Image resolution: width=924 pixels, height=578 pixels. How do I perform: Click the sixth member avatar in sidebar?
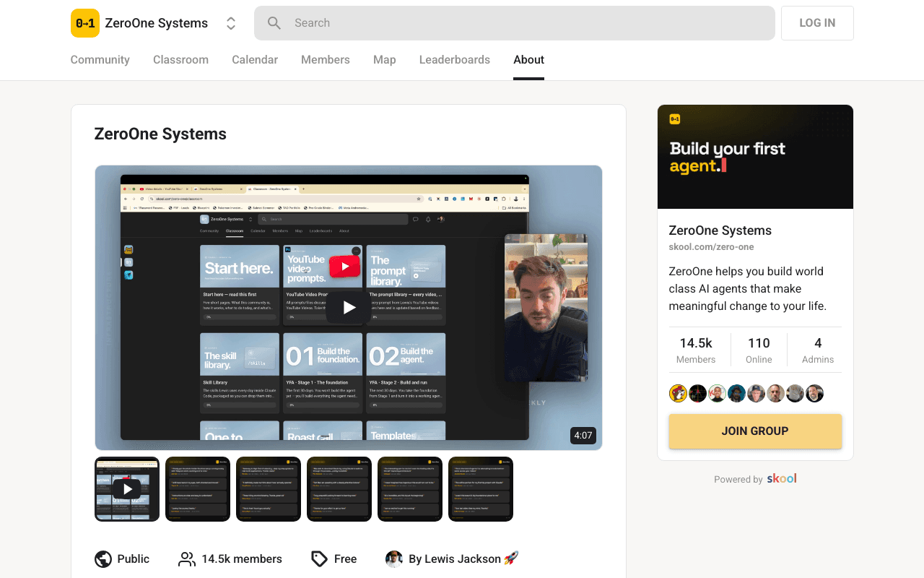click(x=775, y=394)
